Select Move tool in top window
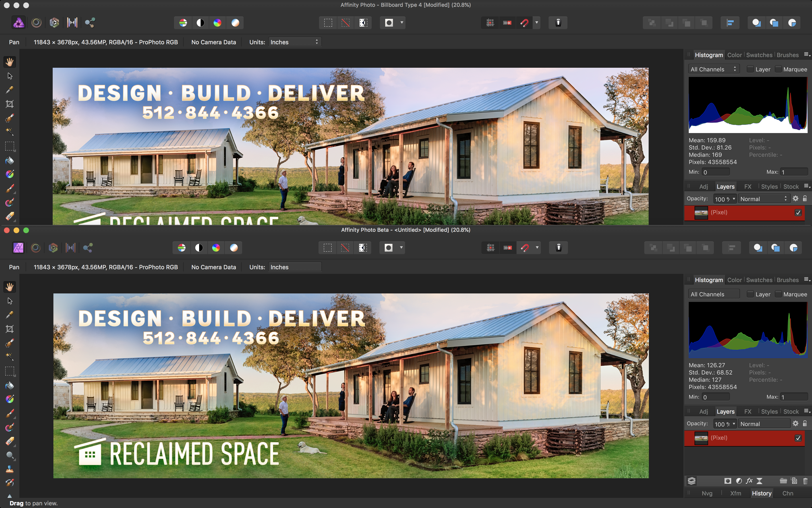Viewport: 812px width, 508px height. tap(10, 76)
